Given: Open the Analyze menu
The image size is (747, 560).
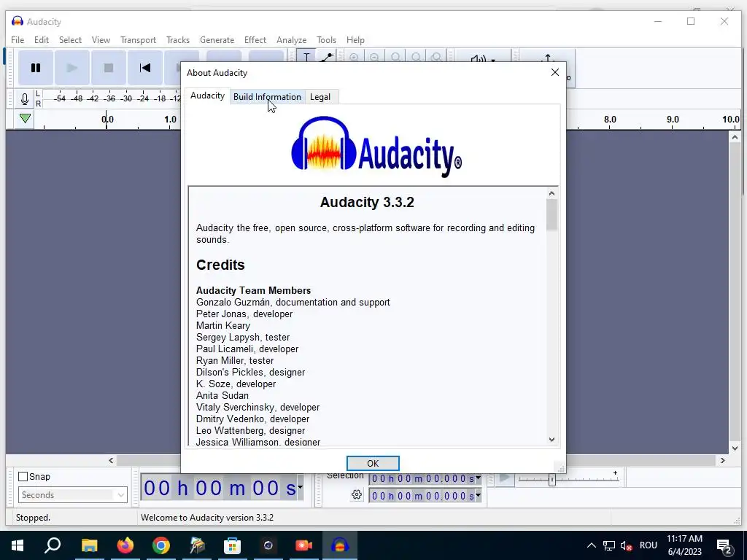Looking at the screenshot, I should click(292, 40).
